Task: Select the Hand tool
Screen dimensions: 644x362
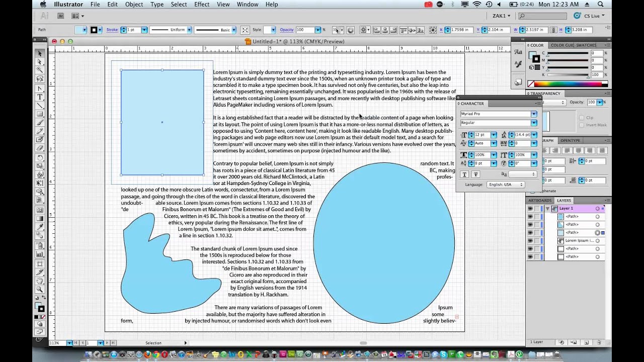Action: pos(40,281)
